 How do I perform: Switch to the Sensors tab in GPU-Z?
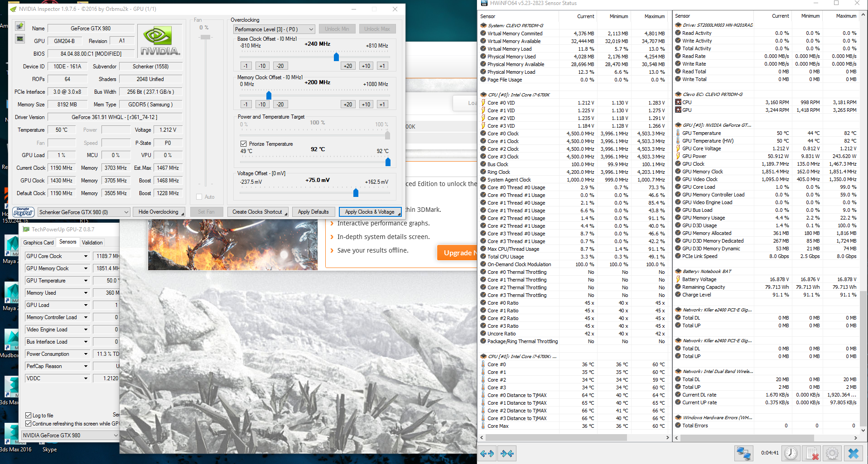tap(68, 242)
